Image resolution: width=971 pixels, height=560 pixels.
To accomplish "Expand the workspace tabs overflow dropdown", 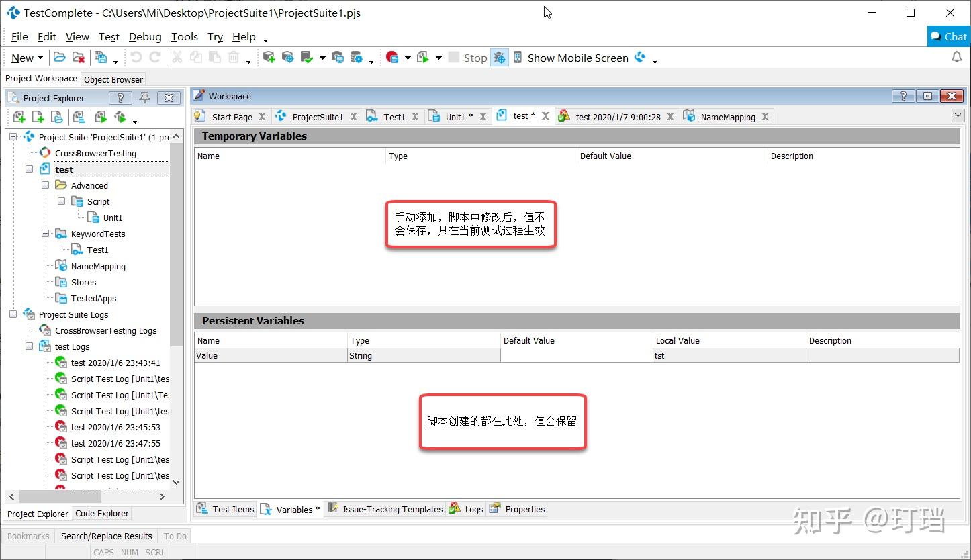I will pyautogui.click(x=958, y=115).
